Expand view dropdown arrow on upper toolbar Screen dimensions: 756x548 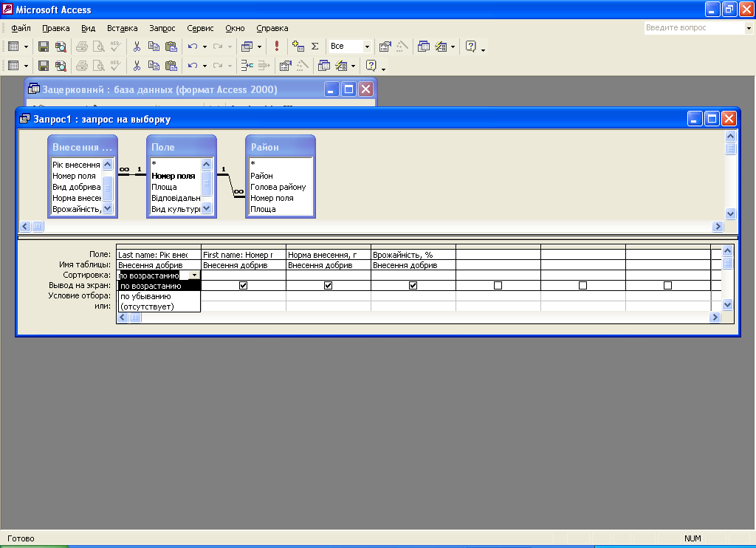(26, 47)
